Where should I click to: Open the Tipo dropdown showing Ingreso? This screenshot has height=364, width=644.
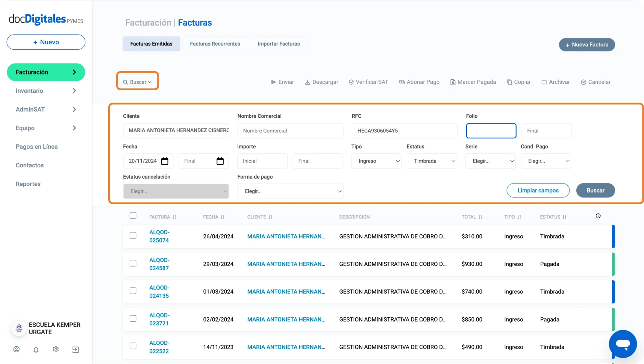[x=376, y=161]
